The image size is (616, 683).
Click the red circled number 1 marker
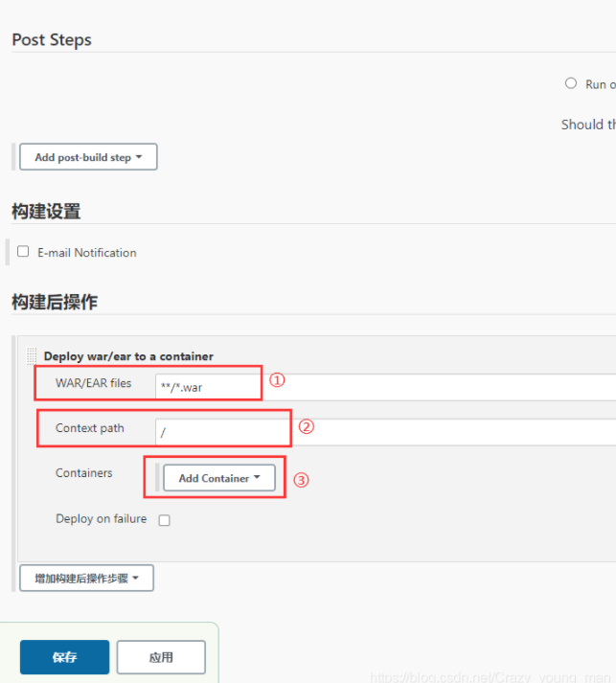click(x=277, y=380)
